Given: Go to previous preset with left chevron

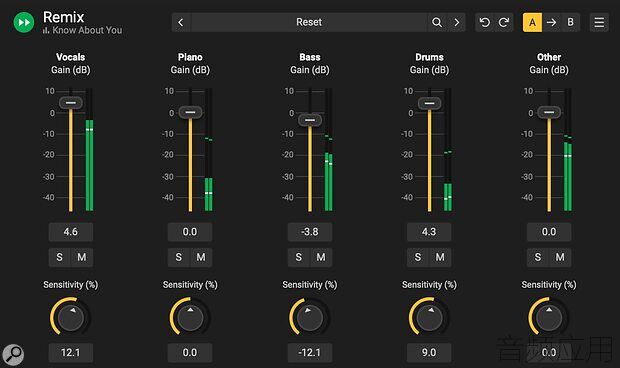Looking at the screenshot, I should coord(181,22).
